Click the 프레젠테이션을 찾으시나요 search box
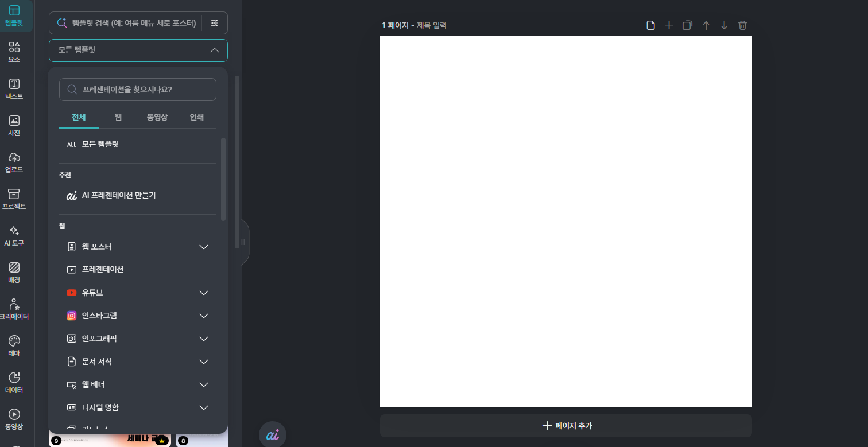The image size is (868, 447). click(138, 90)
